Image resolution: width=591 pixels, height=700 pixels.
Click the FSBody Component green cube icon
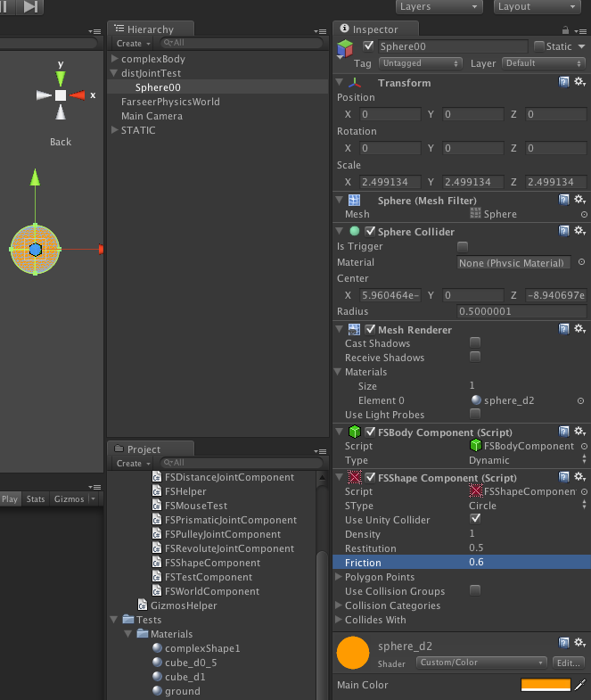(355, 432)
